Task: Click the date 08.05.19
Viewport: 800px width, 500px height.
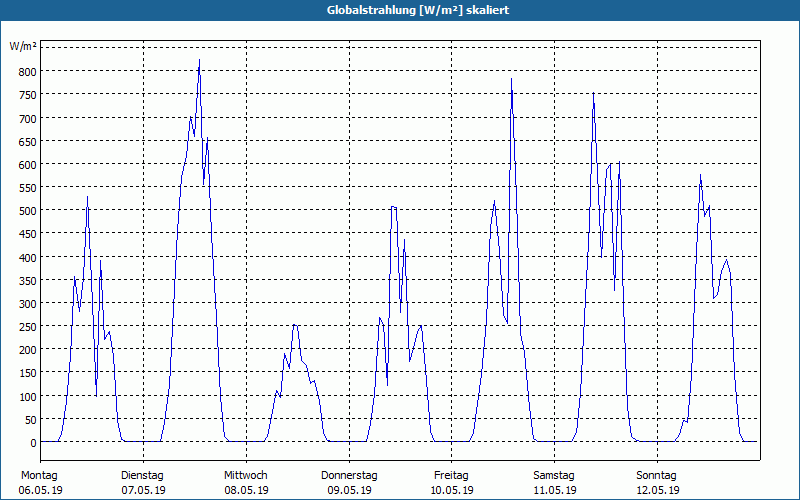Action: tap(246, 490)
